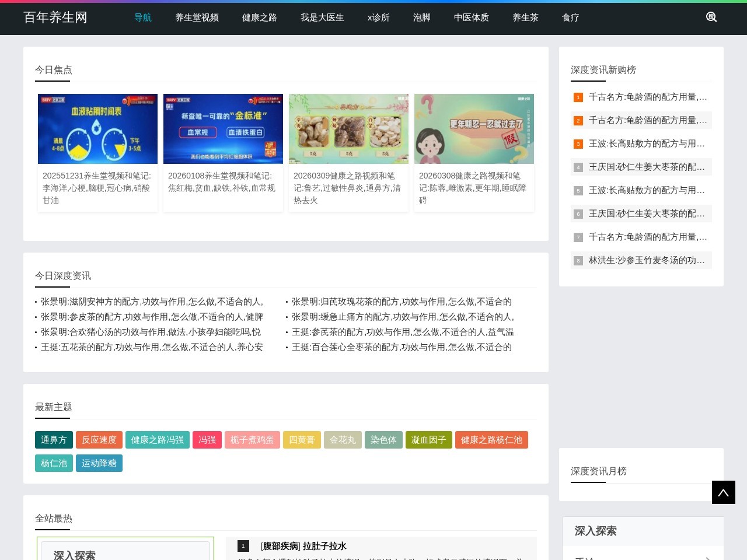Select the 栀子煮鸡蛋 tag
Viewport: 747px width, 560px height.
252,440
